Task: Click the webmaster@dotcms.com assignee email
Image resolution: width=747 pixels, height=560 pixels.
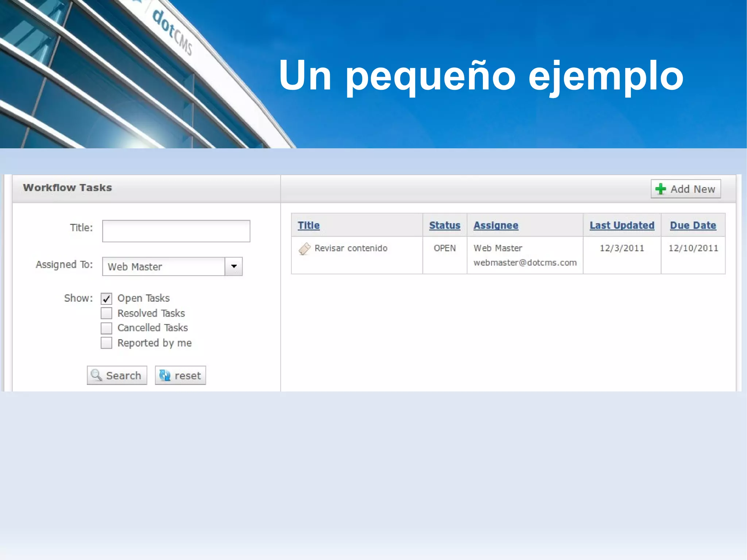Action: [x=525, y=263]
